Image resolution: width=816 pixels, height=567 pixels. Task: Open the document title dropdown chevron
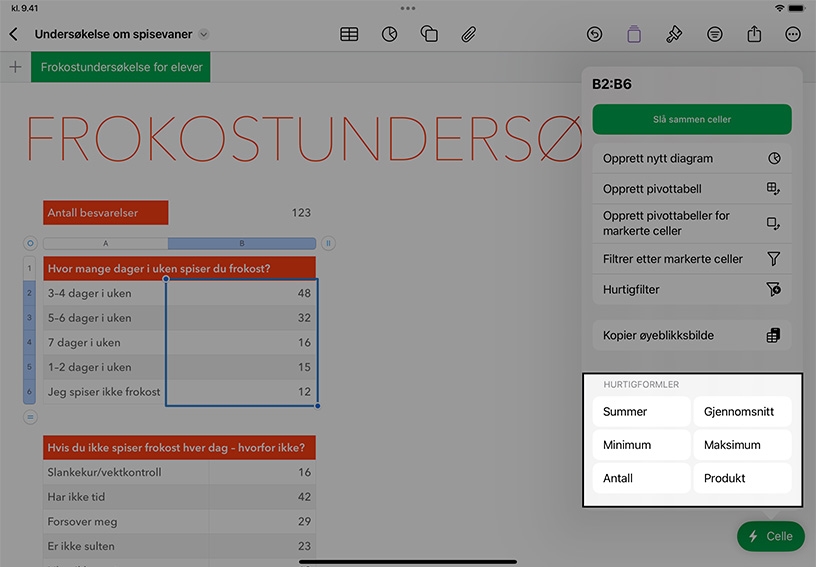tap(204, 34)
